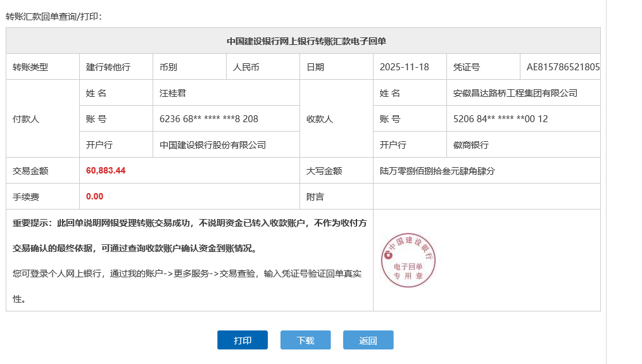The height and width of the screenshot is (364, 642).
Task: Select payee account number ending 00 12
Action: 500,119
